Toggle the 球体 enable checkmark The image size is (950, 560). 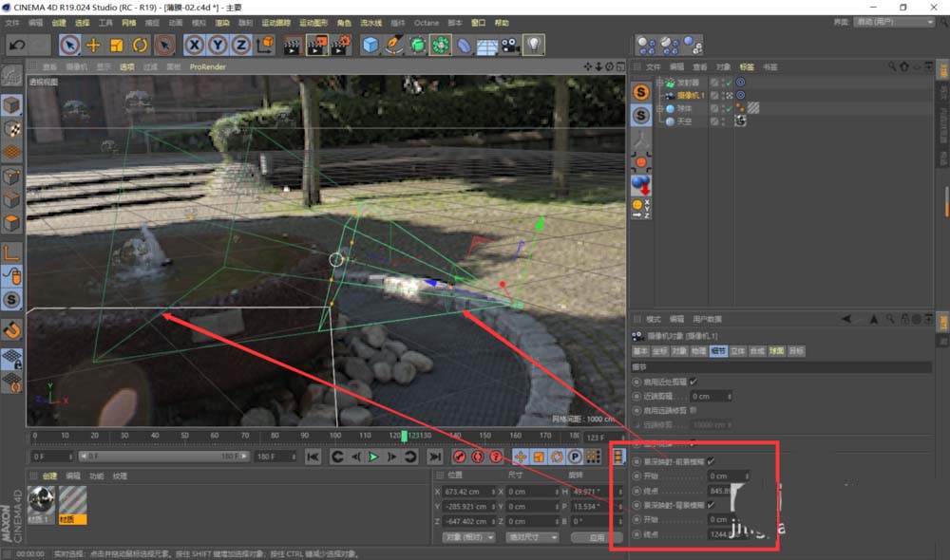729,109
